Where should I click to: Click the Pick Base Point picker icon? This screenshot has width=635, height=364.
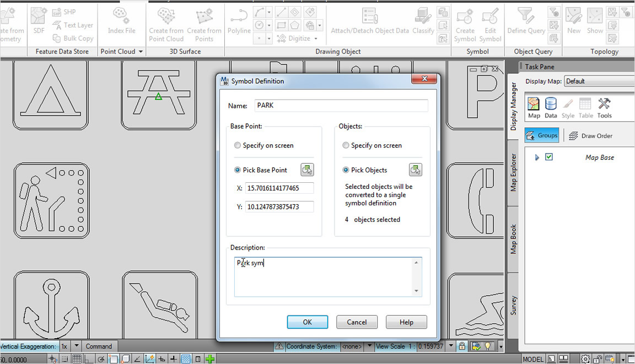[308, 170]
